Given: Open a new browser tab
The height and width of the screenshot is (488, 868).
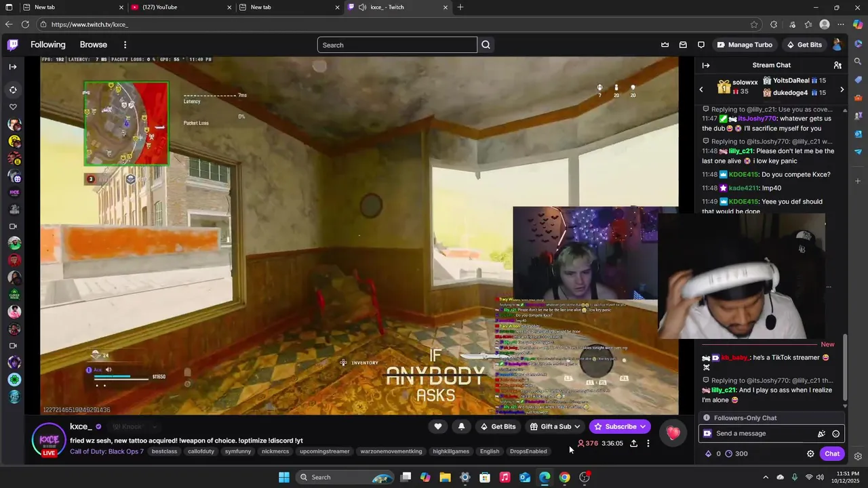Looking at the screenshot, I should pyautogui.click(x=460, y=7).
